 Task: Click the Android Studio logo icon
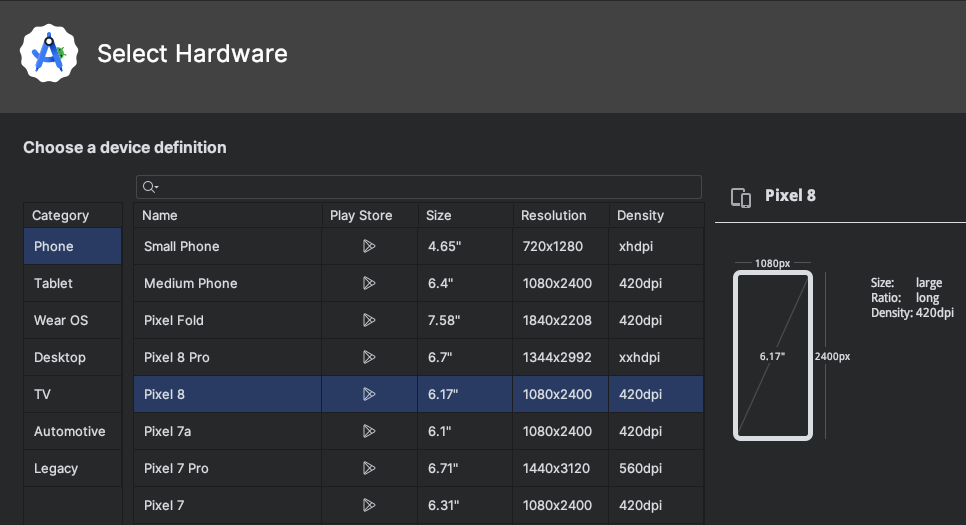tap(49, 53)
